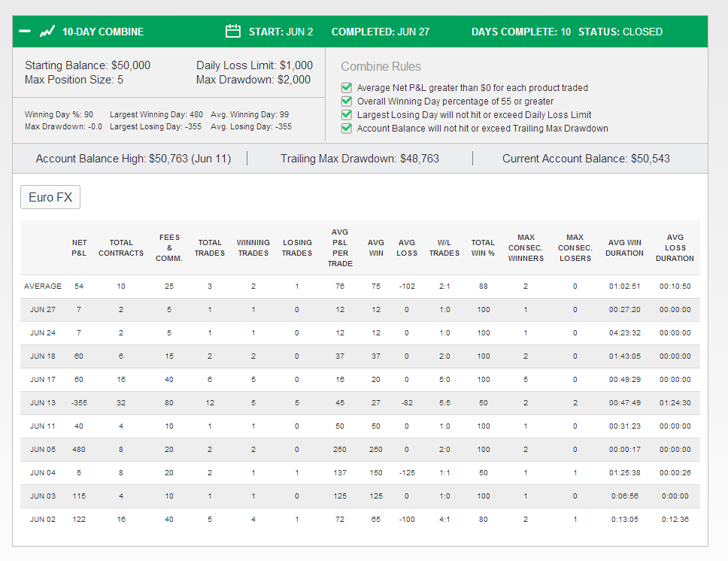This screenshot has width=728, height=561.
Task: Click the -355 Net P&L value
Action: (x=79, y=402)
